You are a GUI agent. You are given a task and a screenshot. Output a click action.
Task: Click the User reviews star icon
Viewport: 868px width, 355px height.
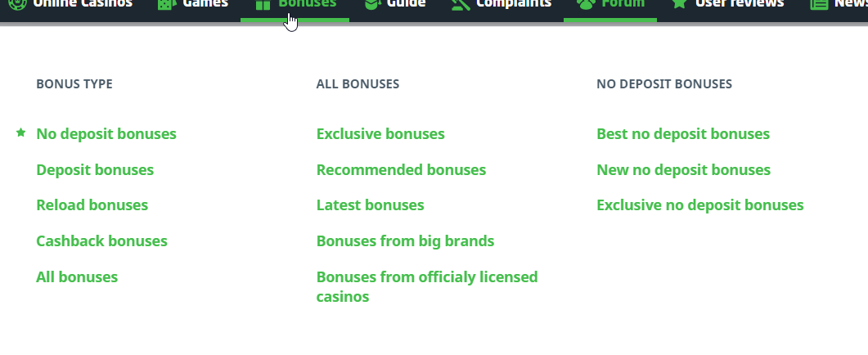point(679,3)
